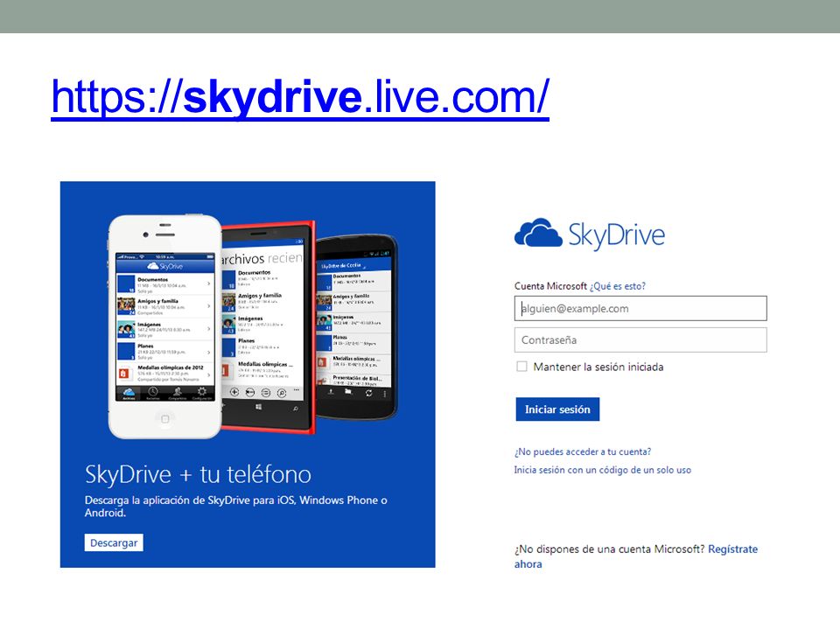Image resolution: width=840 pixels, height=630 pixels.
Task: Click the black Android phone image
Action: click(x=356, y=325)
